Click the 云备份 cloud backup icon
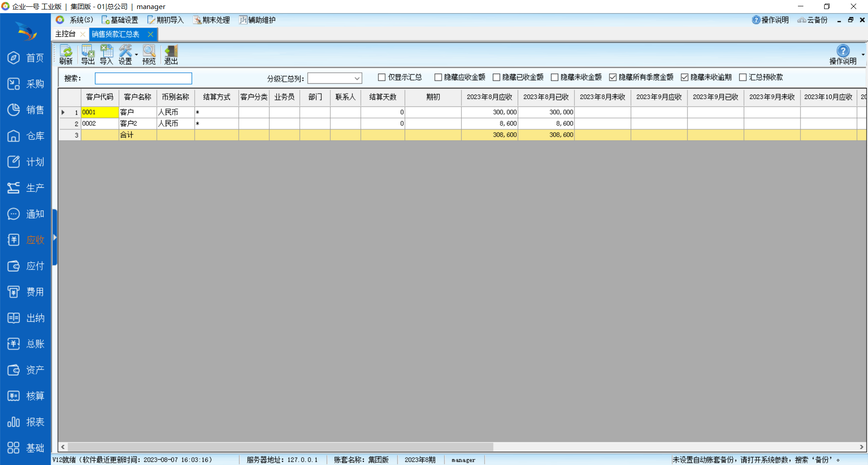 (812, 20)
